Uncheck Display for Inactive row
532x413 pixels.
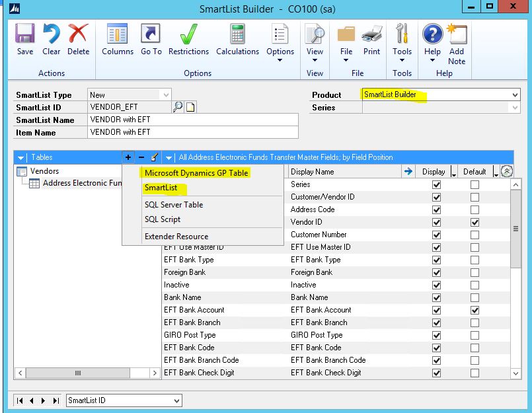click(436, 285)
